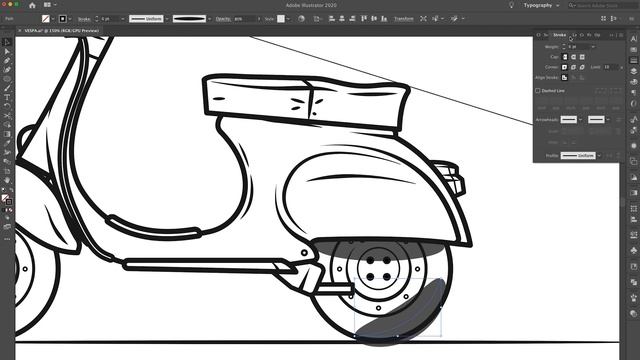Open the end arrowhead dropdown
The image size is (640, 360).
(x=608, y=120)
